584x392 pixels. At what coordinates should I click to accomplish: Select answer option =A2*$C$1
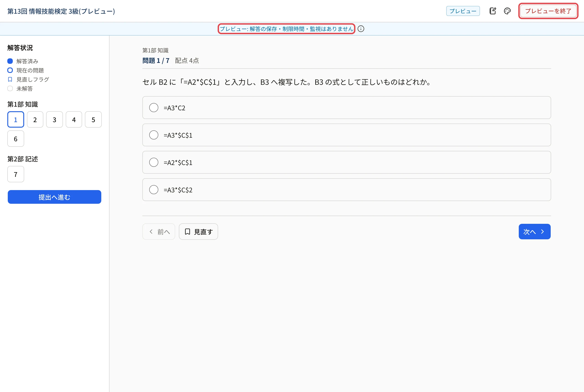[x=347, y=162]
